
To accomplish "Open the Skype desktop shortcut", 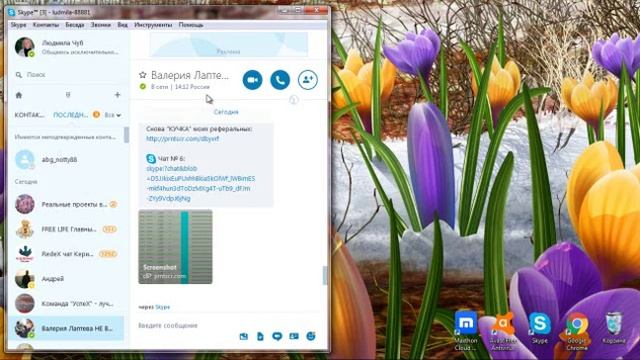I will coord(540,329).
